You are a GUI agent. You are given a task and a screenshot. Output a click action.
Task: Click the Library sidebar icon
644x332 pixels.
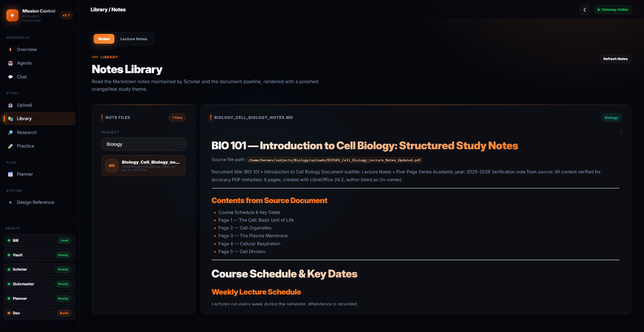pyautogui.click(x=10, y=119)
